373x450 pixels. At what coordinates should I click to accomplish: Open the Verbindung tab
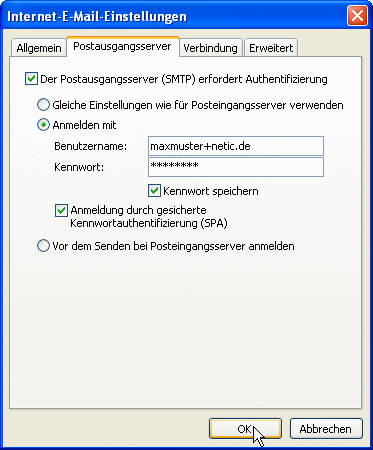coord(210,48)
